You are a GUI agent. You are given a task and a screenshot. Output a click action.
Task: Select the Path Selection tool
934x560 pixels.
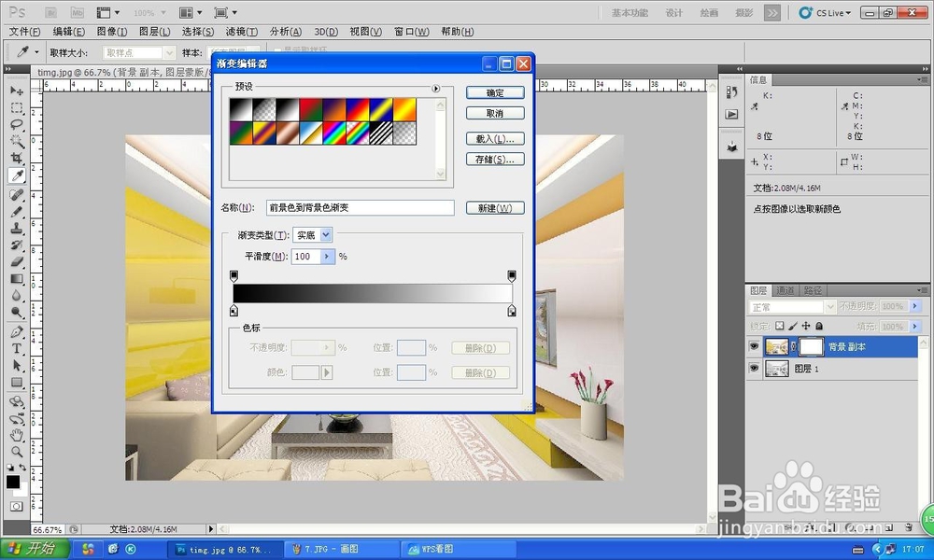[x=17, y=365]
